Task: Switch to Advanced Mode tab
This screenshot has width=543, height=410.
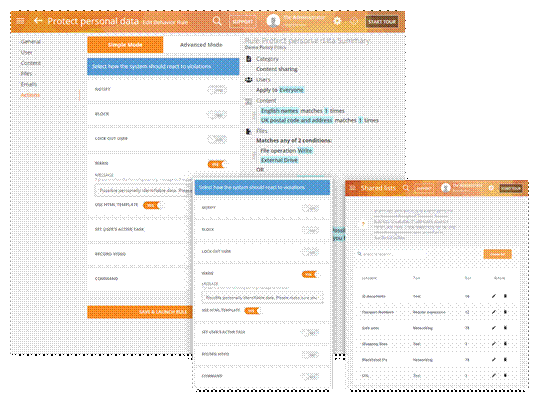Action: coord(201,45)
